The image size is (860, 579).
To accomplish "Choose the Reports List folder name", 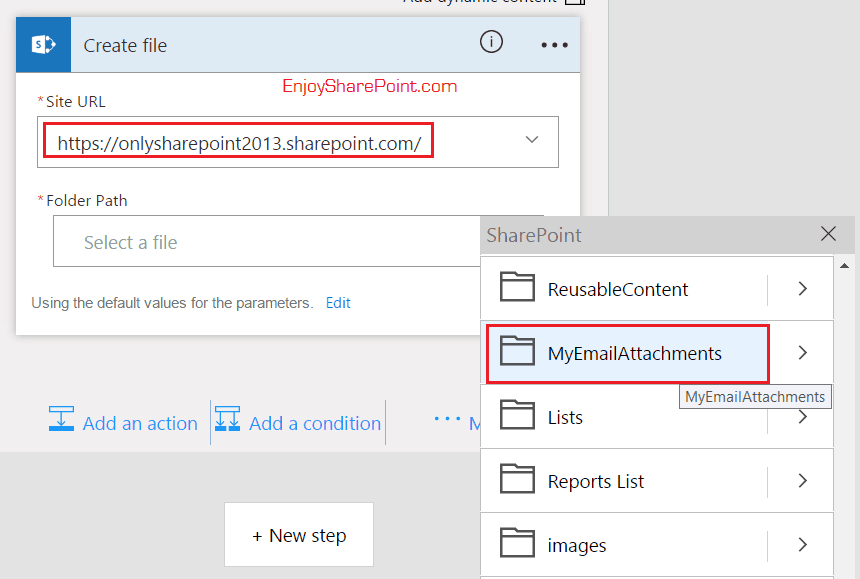I will [x=596, y=481].
